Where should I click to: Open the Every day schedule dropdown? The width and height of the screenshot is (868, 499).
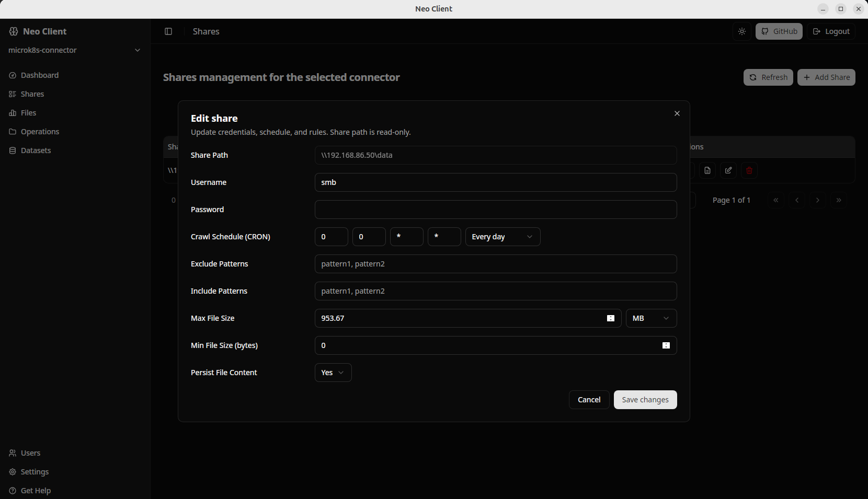[501, 236]
